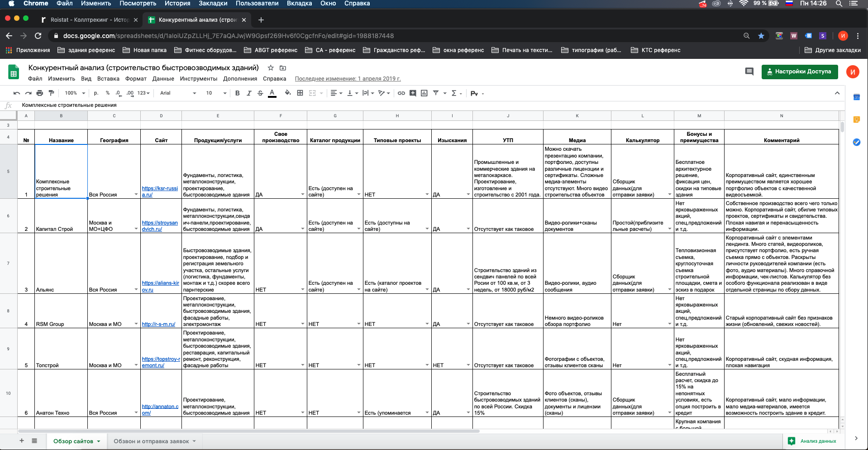Toggle strikethrough formatting

click(260, 93)
